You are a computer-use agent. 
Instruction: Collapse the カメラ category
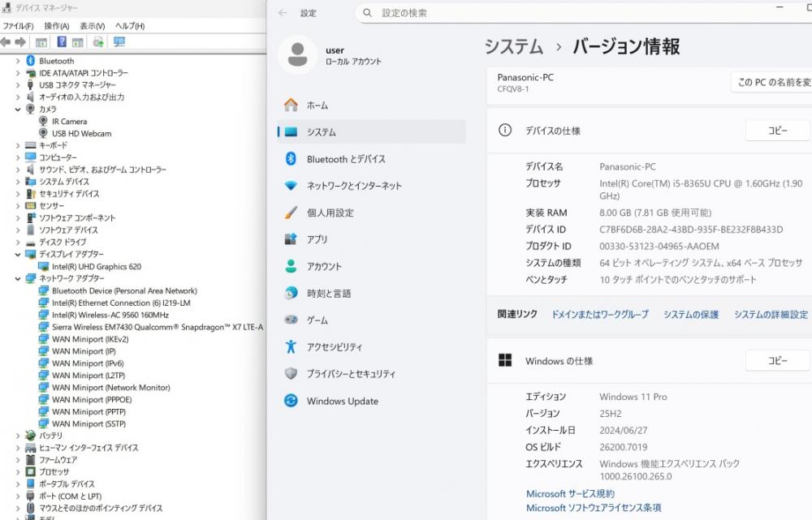click(18, 109)
